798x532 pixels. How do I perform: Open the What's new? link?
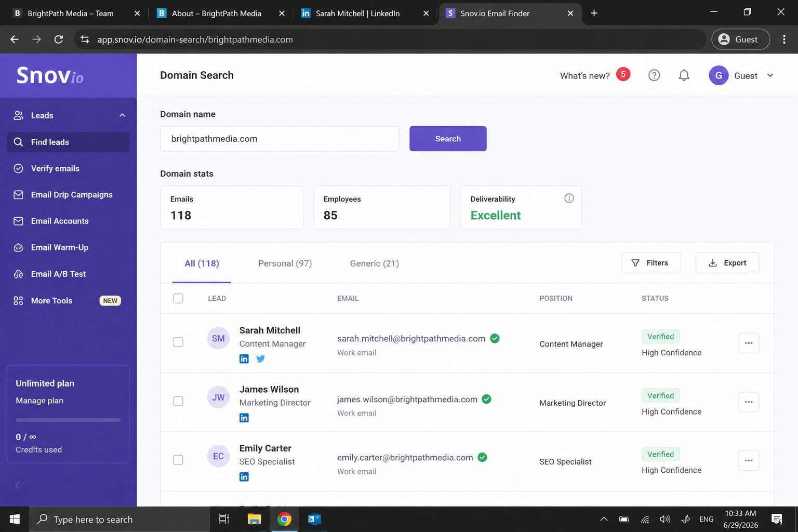click(585, 76)
